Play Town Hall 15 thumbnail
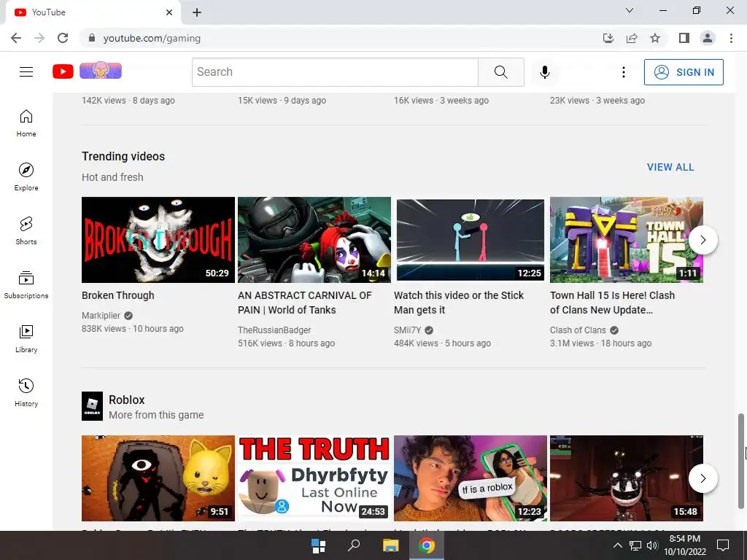Viewport: 747px width, 560px height. (x=627, y=240)
